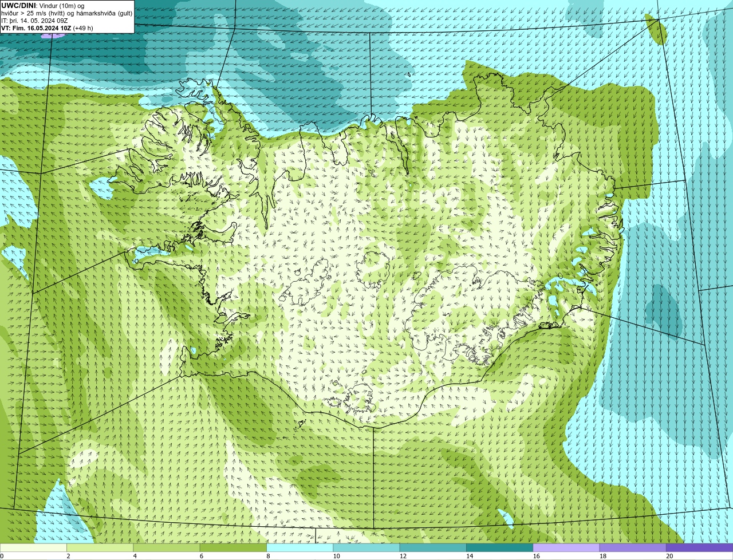
Task: Click the legend scale label '20'
Action: pyautogui.click(x=669, y=556)
